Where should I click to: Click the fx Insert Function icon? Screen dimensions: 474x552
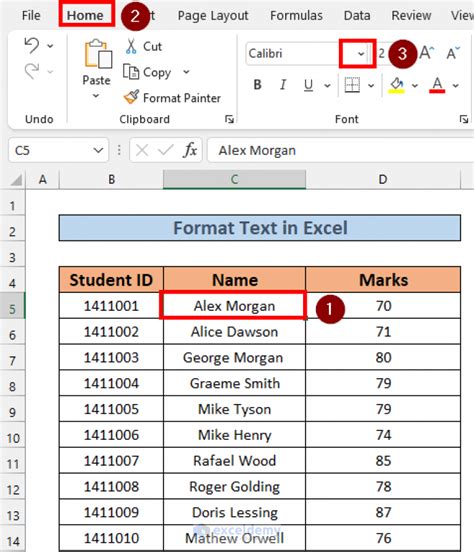coord(190,150)
